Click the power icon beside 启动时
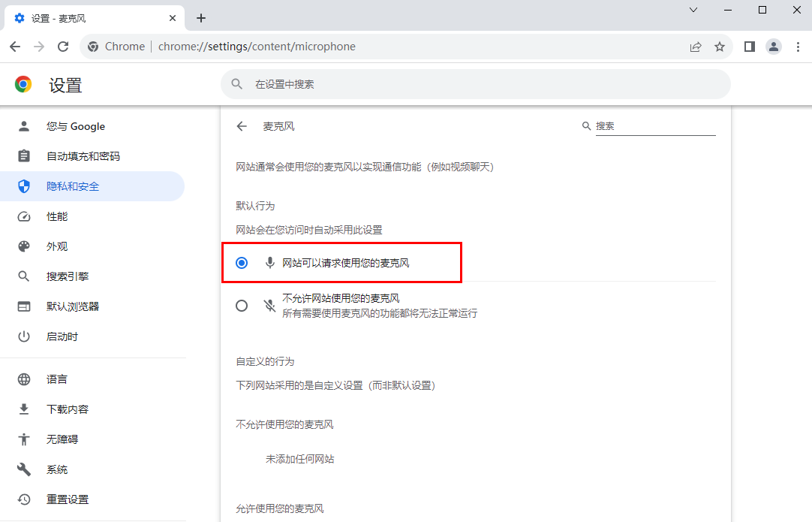This screenshot has height=522, width=812. point(24,336)
